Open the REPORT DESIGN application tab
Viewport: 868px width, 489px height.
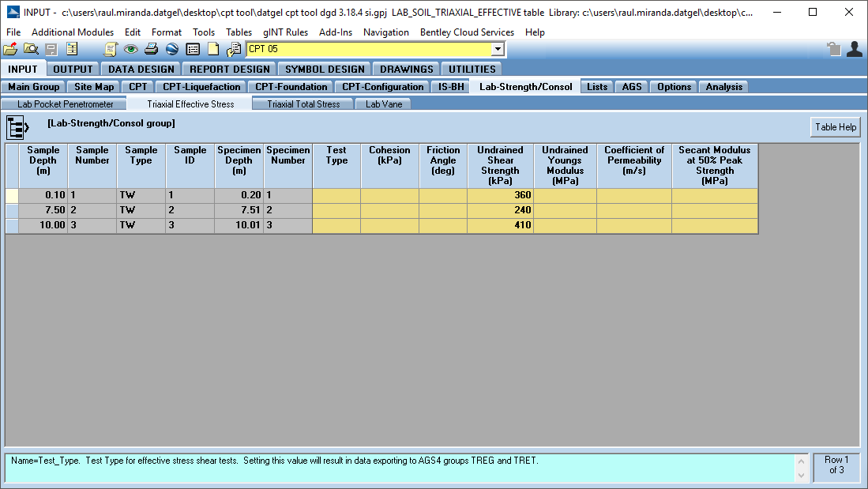point(230,70)
